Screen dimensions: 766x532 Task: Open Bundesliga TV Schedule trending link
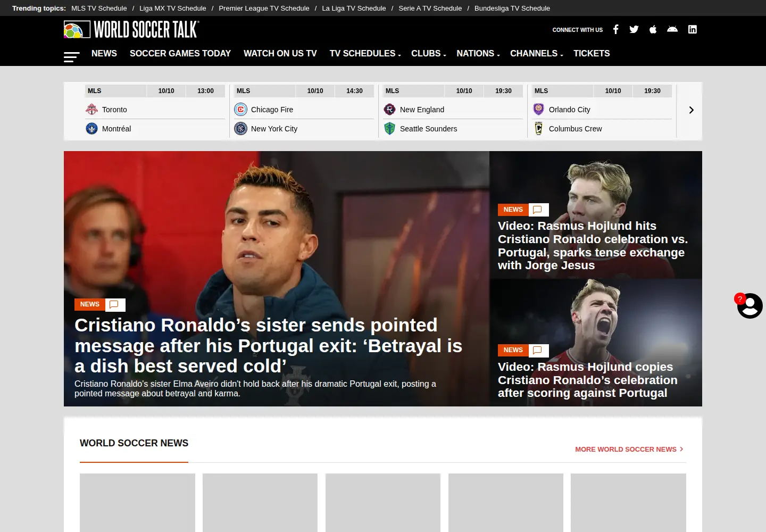tap(512, 8)
